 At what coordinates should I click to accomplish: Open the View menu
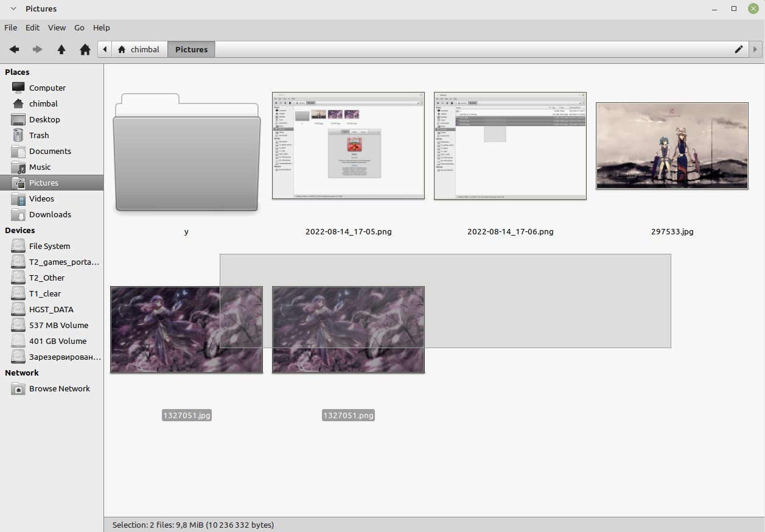[57, 27]
